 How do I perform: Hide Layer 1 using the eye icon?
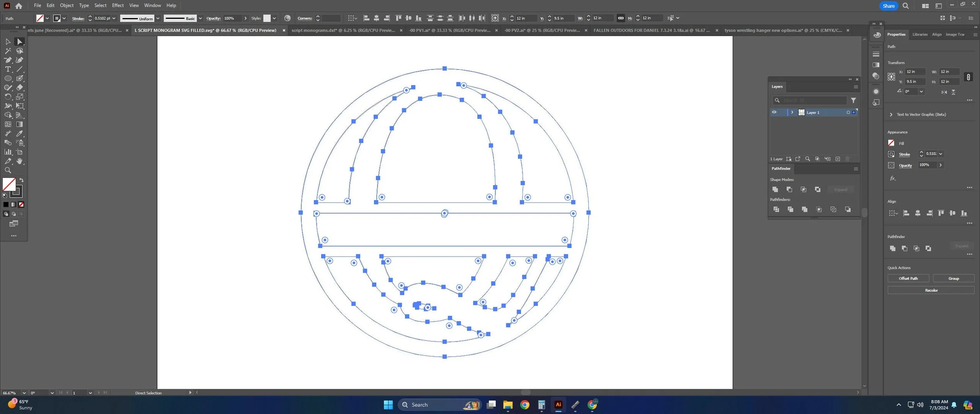(774, 112)
